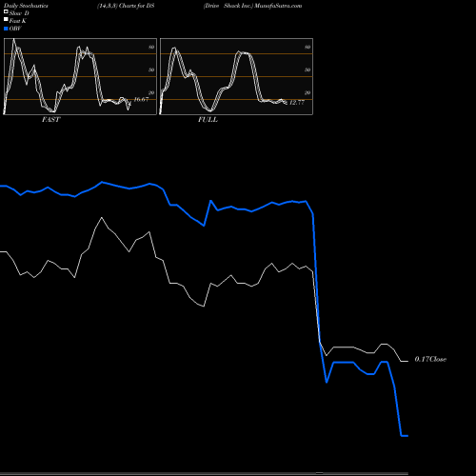Click the blue OBV legend swatch
This screenshot has height=476, width=476.
pos(6,29)
